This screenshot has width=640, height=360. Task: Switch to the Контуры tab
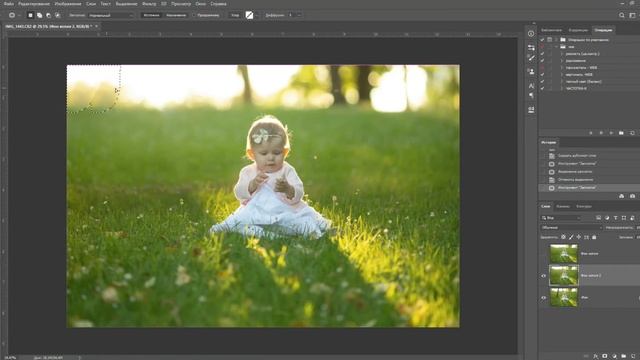coord(584,207)
